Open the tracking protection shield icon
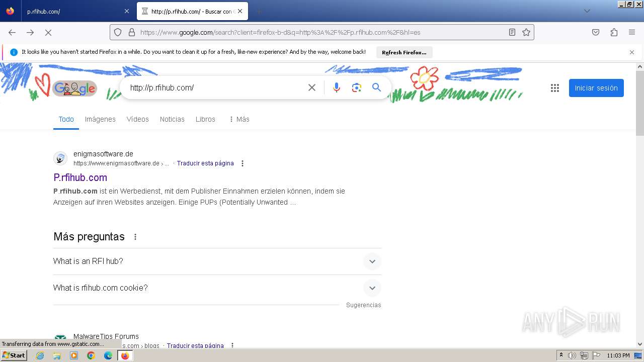The width and height of the screenshot is (644, 362). tap(118, 32)
